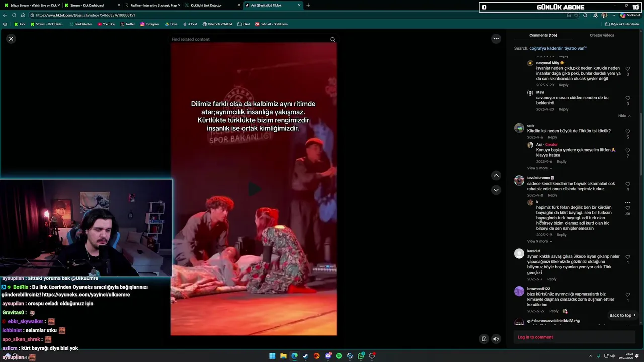
Task: Go to next video with down arrow
Action: pyautogui.click(x=496, y=190)
